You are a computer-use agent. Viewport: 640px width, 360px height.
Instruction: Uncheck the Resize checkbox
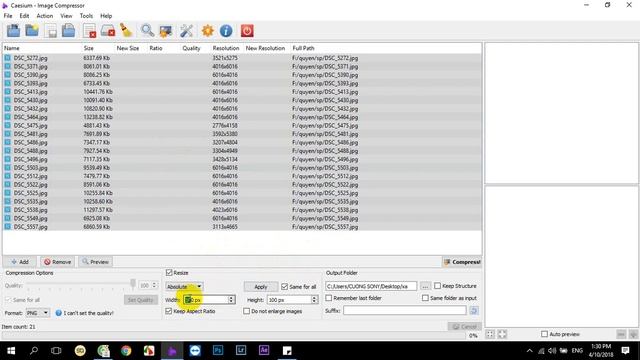coord(169,272)
